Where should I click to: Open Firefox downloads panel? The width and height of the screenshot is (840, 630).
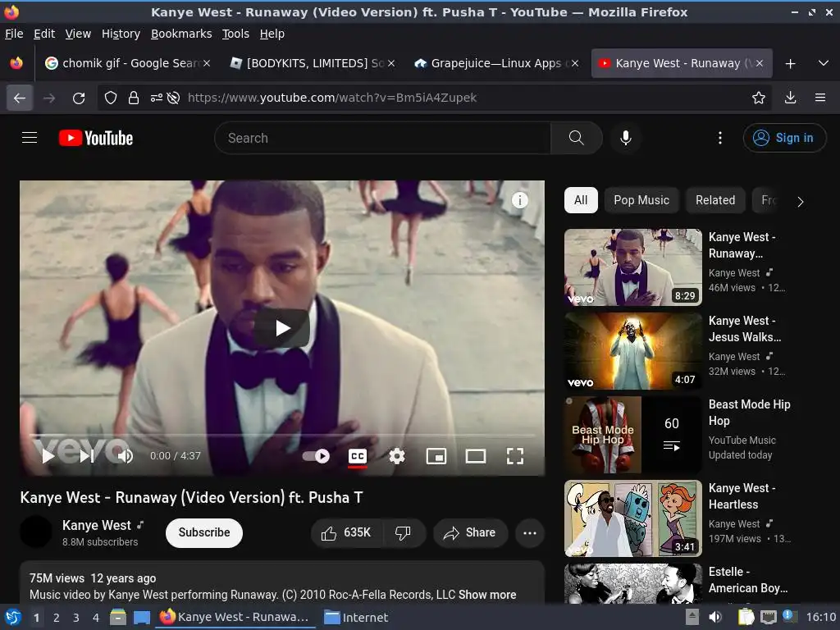(790, 98)
